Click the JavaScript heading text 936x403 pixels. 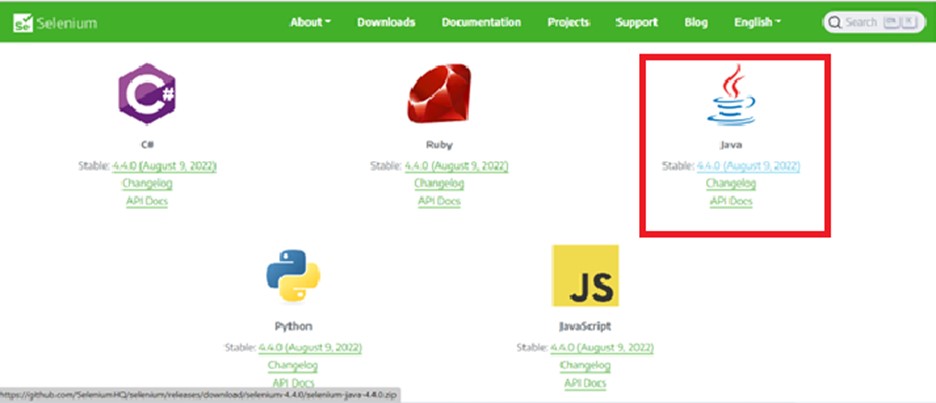click(585, 327)
